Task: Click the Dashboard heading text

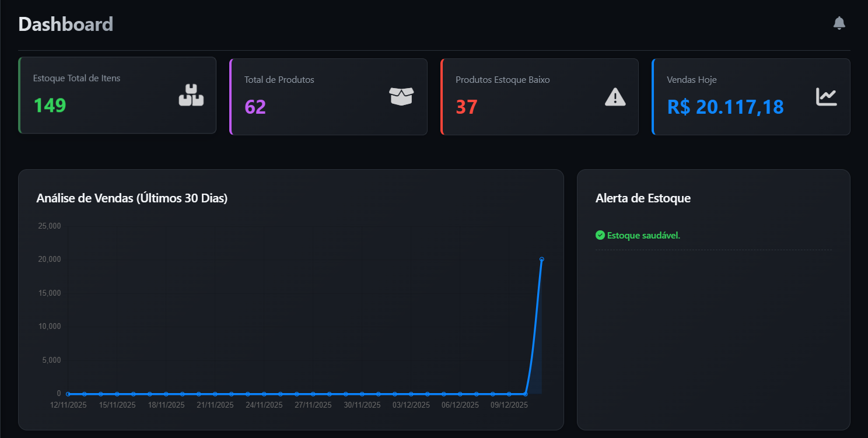Action: (65, 24)
